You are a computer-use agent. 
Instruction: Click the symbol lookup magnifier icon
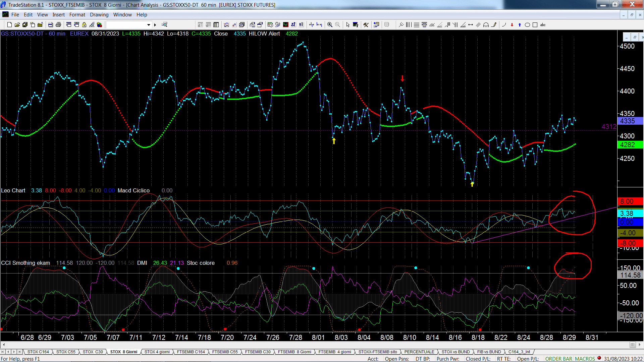point(164,25)
